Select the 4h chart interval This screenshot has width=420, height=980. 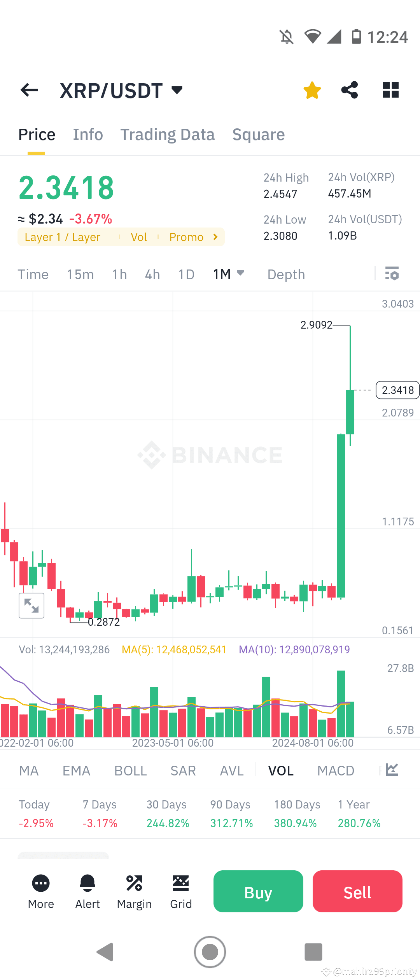pos(152,274)
